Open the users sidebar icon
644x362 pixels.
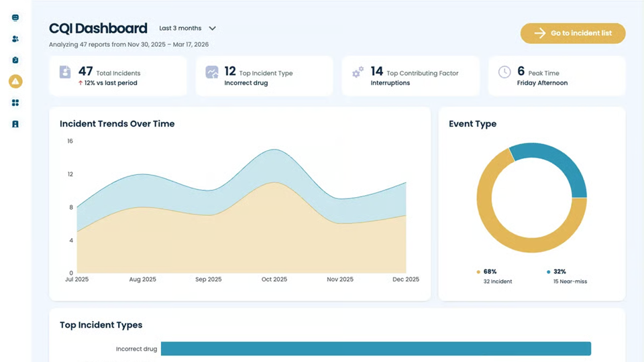pos(15,39)
